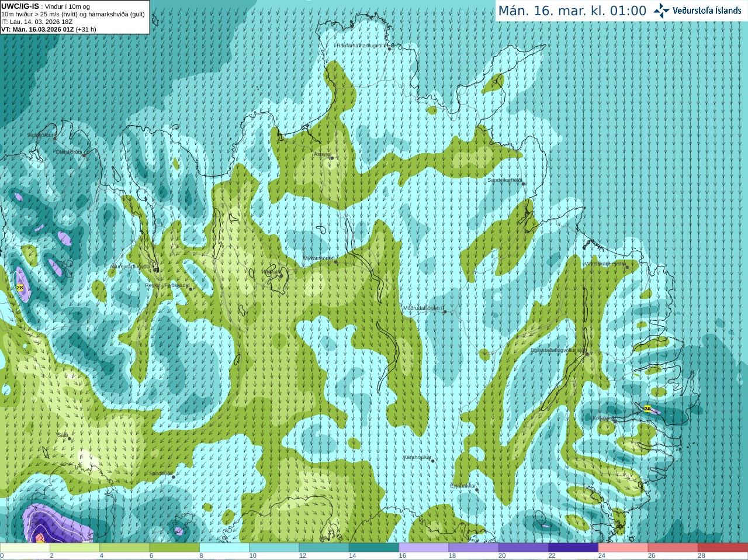Image resolution: width=748 pixels, height=560 pixels.
Task: Select the Reykir í Fnjóskadal station dot
Action: coord(191,289)
